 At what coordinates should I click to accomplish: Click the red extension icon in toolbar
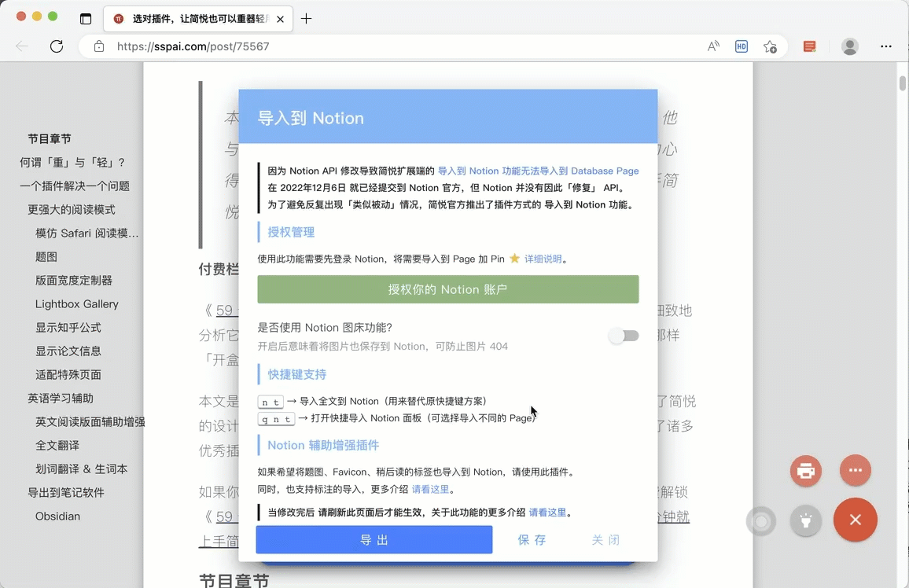pyautogui.click(x=810, y=46)
